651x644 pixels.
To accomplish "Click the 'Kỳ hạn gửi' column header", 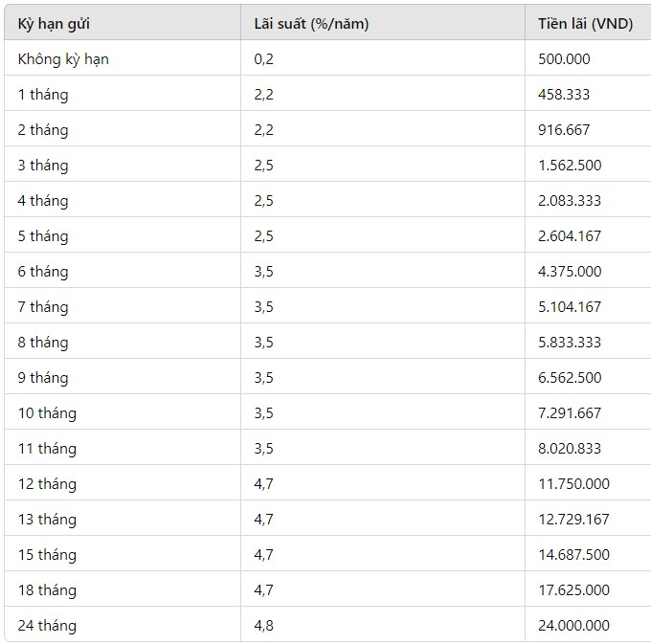I will tap(54, 24).
